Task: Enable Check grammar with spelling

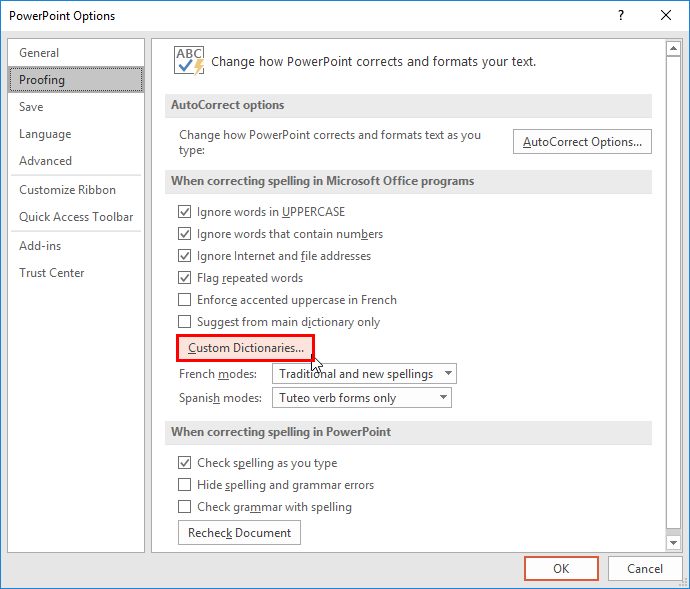Action: pos(184,507)
